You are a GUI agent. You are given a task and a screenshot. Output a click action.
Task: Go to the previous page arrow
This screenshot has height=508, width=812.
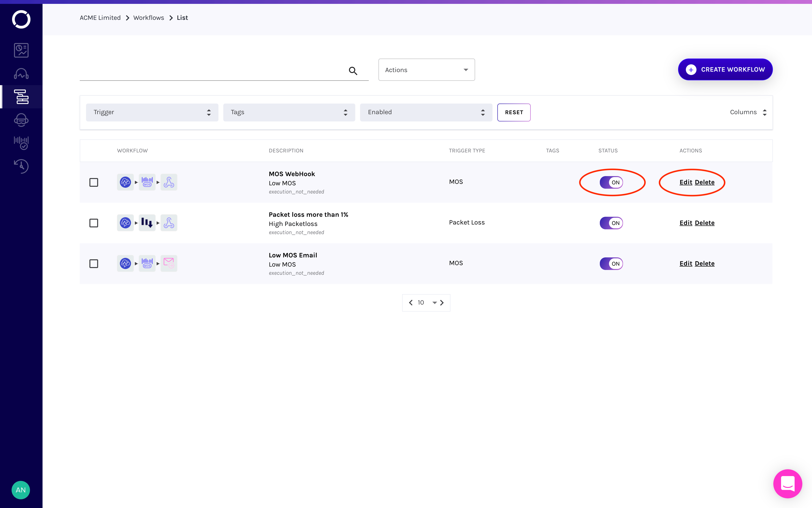(x=411, y=303)
